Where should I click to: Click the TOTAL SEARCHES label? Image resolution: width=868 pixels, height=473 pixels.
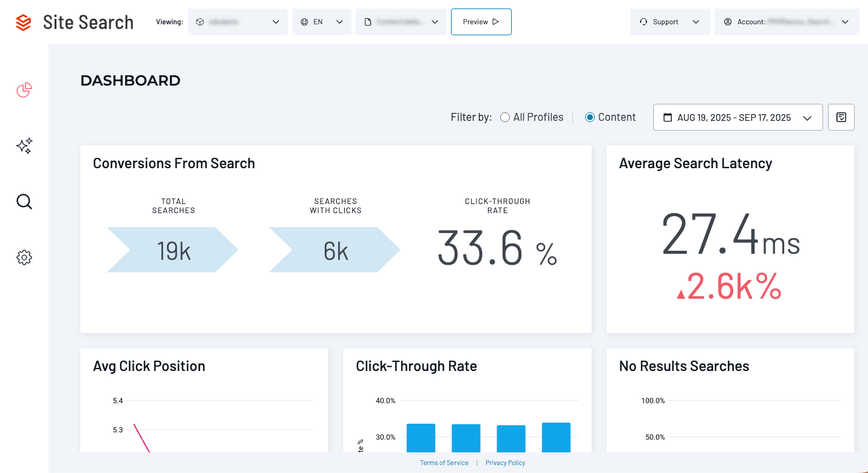174,206
